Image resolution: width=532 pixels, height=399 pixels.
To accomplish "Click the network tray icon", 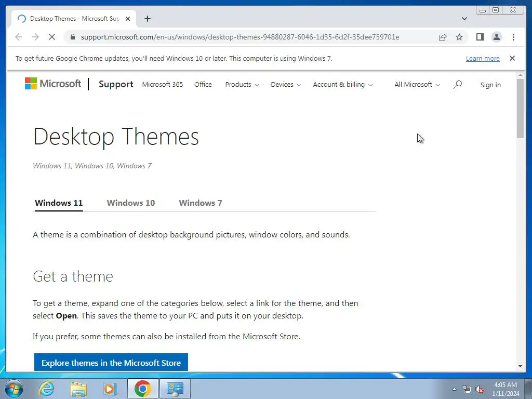I will [x=467, y=389].
